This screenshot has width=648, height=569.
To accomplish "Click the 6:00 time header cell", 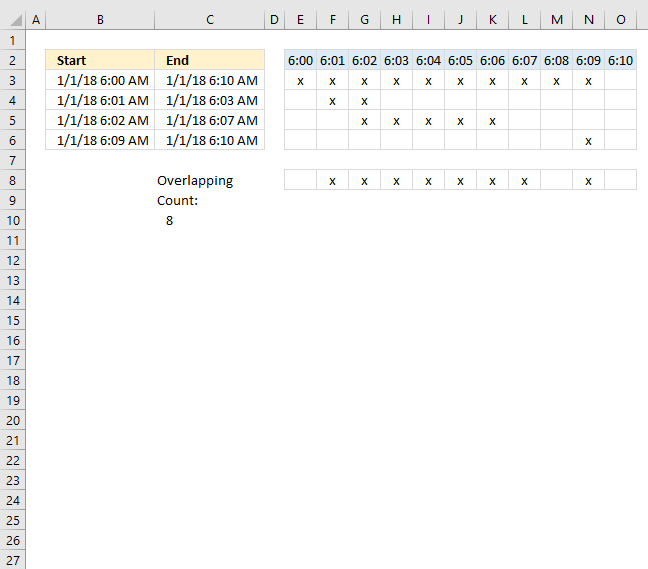I will pyautogui.click(x=300, y=60).
